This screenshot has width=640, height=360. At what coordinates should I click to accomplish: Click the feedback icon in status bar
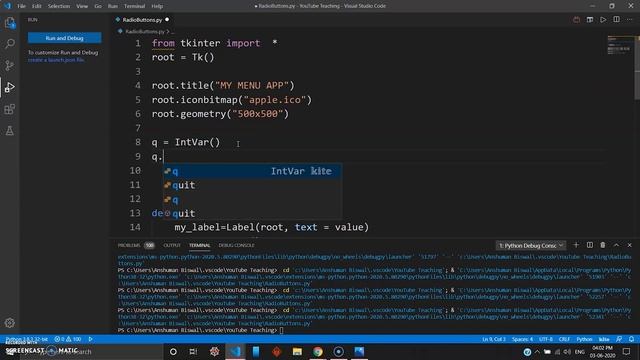click(619, 339)
